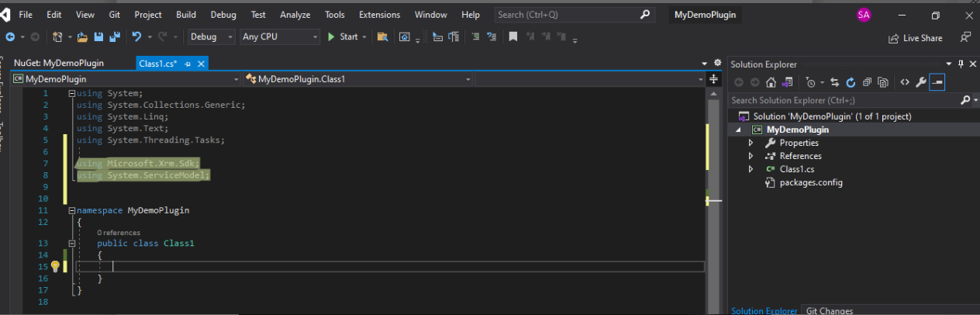Select packages.config in Solution Explorer
The image size is (980, 315).
coord(811,182)
